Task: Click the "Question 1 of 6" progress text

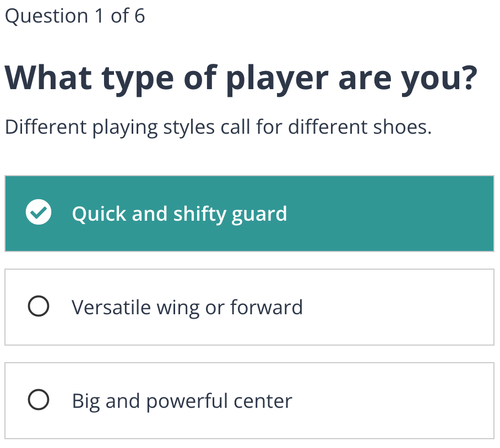Action: [x=75, y=17]
